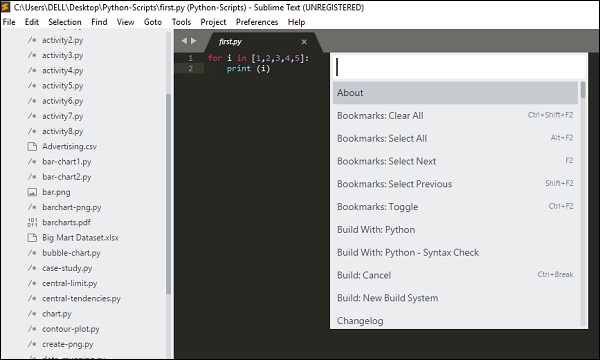Open the View menu

[x=126, y=22]
